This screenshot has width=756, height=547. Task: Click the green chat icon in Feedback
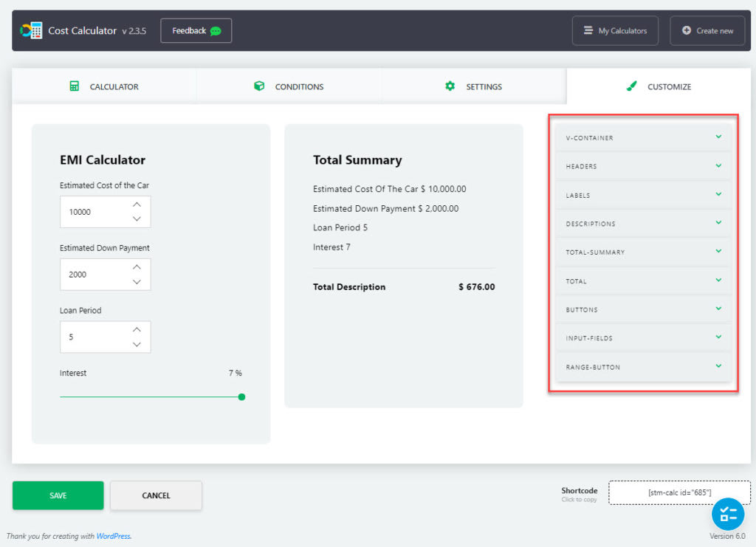pyautogui.click(x=216, y=31)
